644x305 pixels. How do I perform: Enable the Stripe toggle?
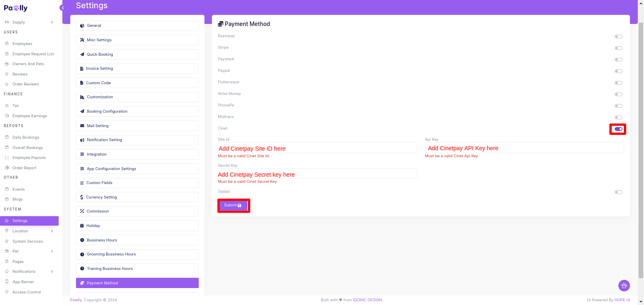pos(618,48)
